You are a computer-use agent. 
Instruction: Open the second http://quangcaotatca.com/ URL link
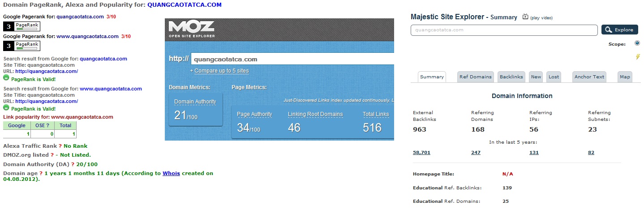point(47,101)
